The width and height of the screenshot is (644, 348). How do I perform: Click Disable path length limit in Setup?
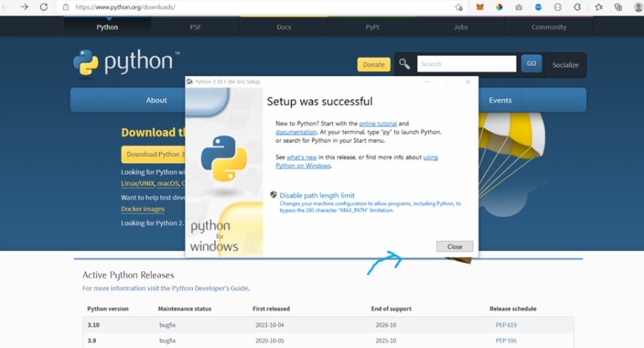click(x=317, y=196)
